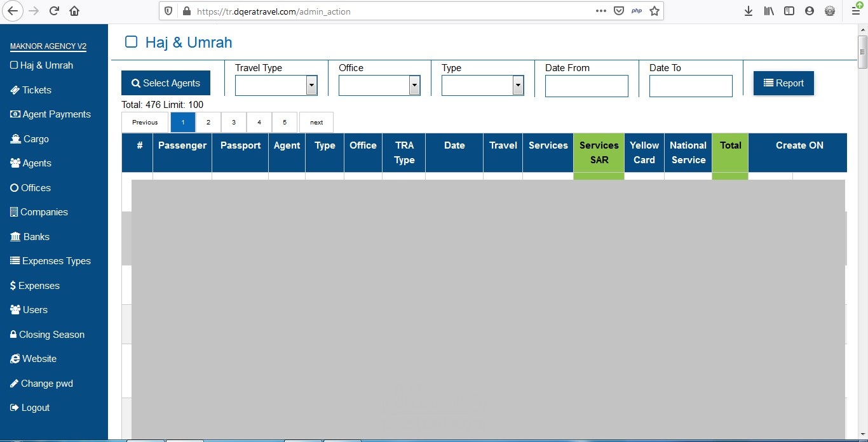This screenshot has width=868, height=442.
Task: Select pagination page 1
Action: [x=183, y=122]
